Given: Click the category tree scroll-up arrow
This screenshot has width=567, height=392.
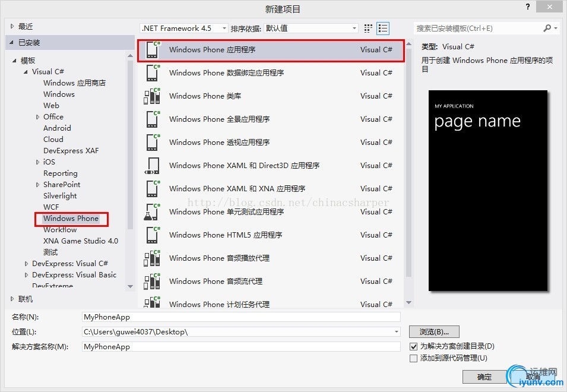Looking at the screenshot, I should tap(130, 55).
